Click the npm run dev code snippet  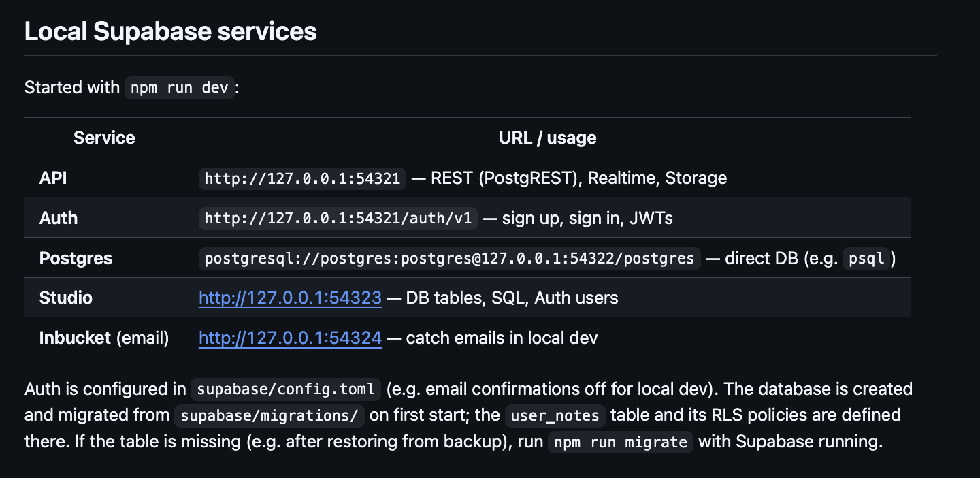pos(180,88)
